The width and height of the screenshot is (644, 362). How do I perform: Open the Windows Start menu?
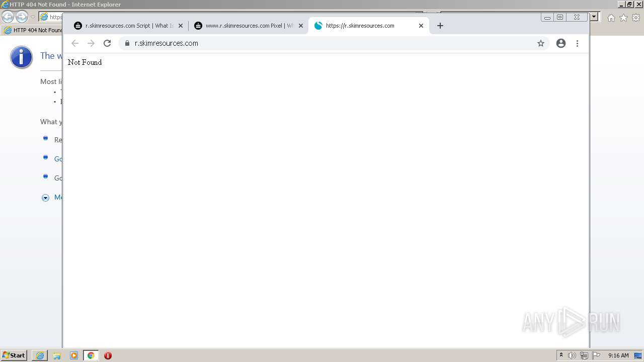tap(14, 355)
